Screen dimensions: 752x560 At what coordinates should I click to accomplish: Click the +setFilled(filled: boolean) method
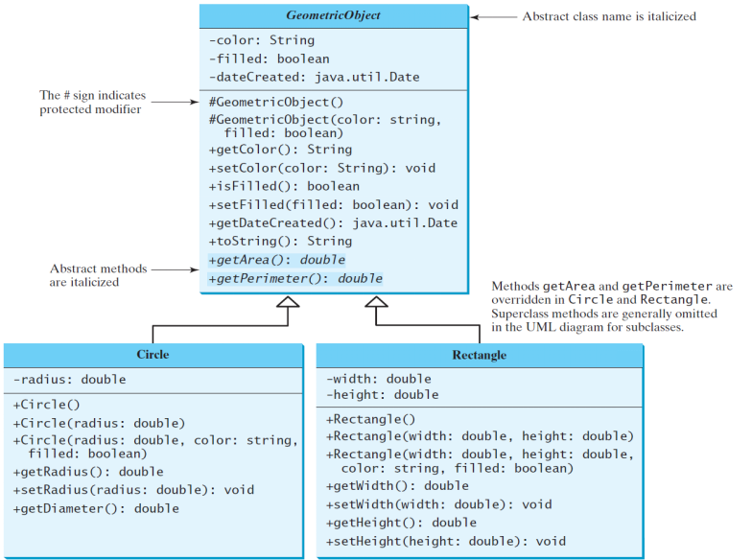(x=333, y=204)
